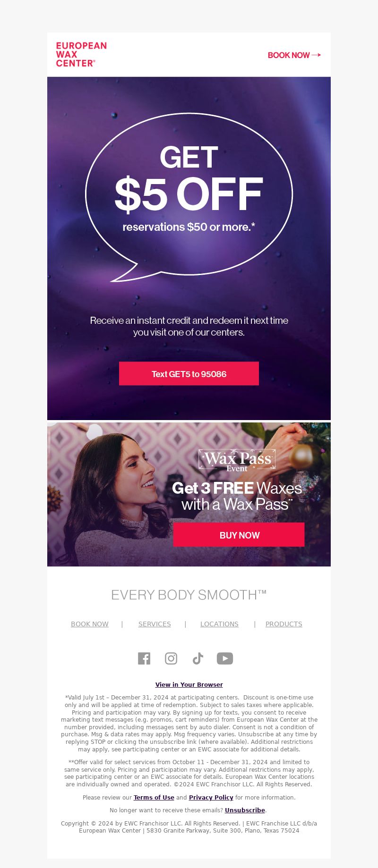The width and height of the screenshot is (378, 868).
Task: Open the SERVICES footer link
Action: click(155, 624)
